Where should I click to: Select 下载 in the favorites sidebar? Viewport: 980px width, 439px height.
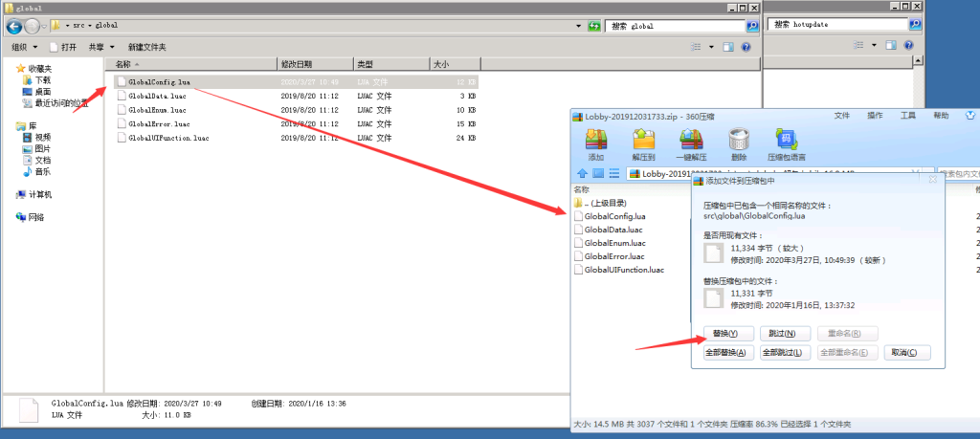click(x=43, y=80)
